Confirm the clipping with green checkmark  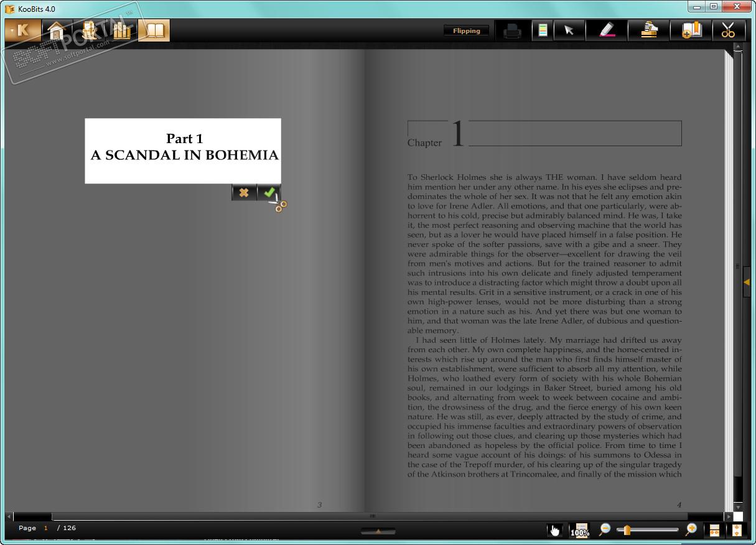pos(269,193)
